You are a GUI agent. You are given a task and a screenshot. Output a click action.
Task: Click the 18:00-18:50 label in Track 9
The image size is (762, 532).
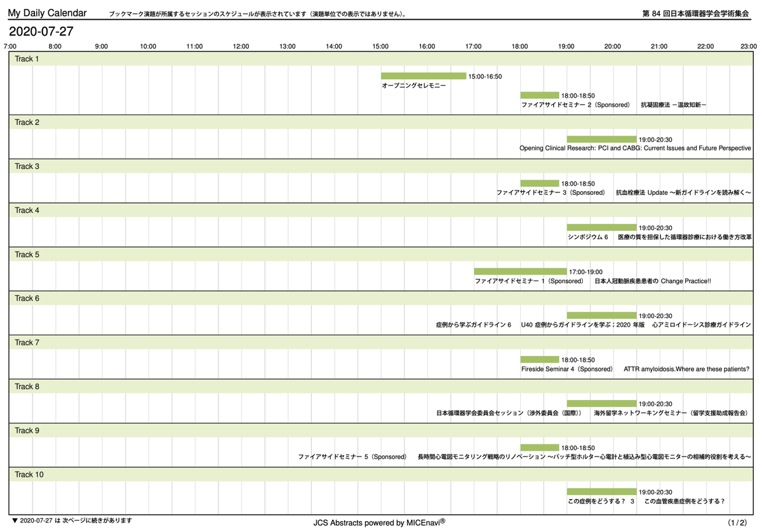(578, 447)
